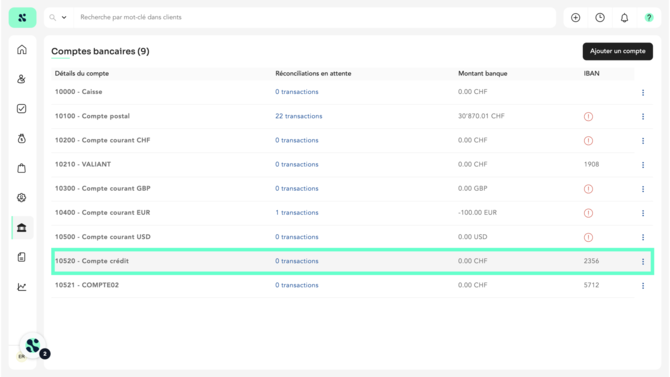This screenshot has width=670, height=377.
Task: Open 0 transactions link for VALIANT
Action: click(297, 165)
